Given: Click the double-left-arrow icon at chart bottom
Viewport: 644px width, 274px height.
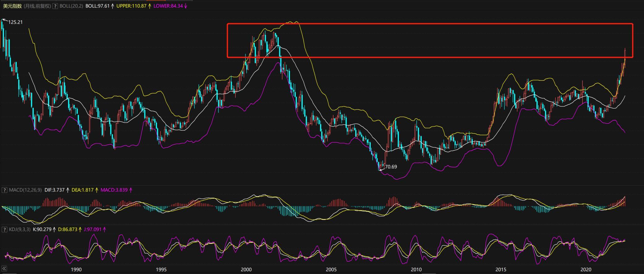Looking at the screenshot, I should tap(4, 269).
